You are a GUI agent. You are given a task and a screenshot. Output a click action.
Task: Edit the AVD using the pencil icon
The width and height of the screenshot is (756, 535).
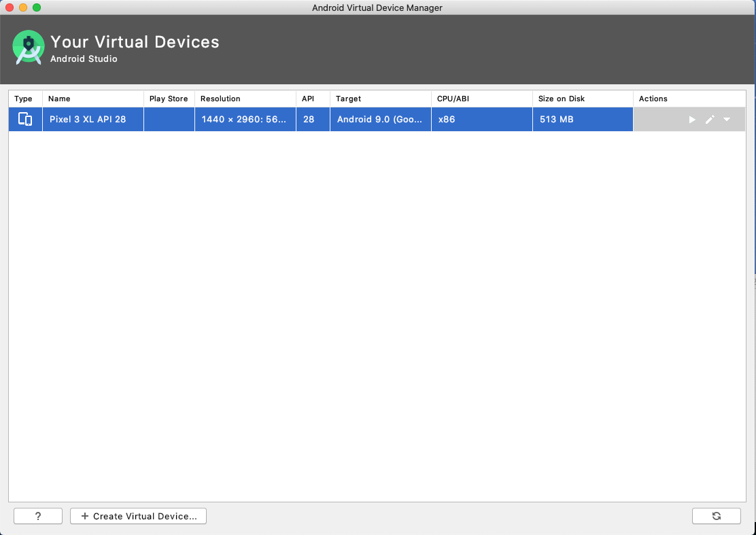pos(710,120)
